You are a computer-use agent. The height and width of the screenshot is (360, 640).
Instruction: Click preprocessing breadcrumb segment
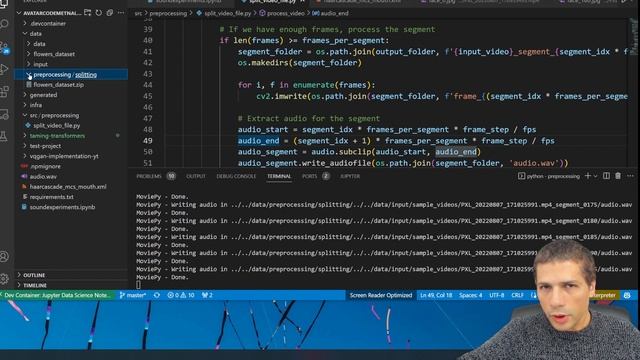pos(168,13)
